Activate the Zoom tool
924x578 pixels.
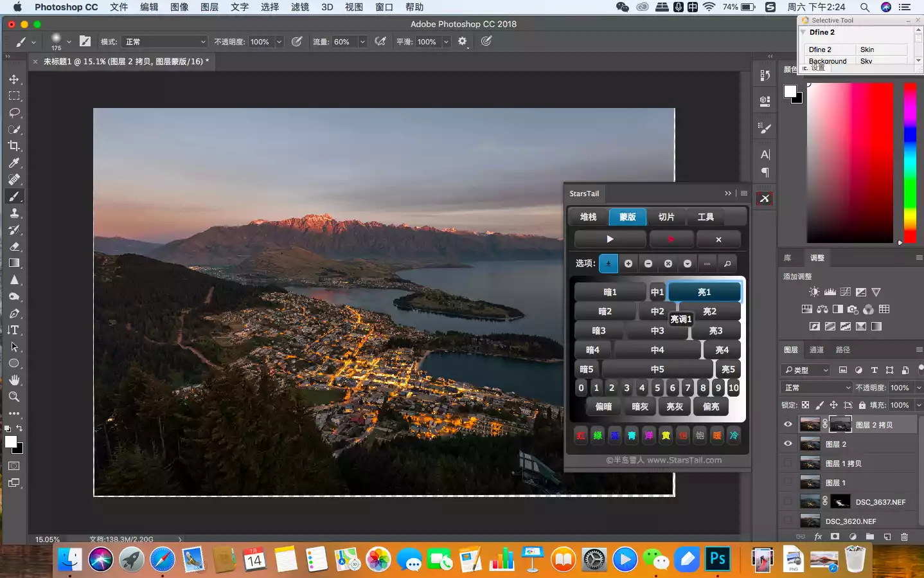pyautogui.click(x=14, y=397)
